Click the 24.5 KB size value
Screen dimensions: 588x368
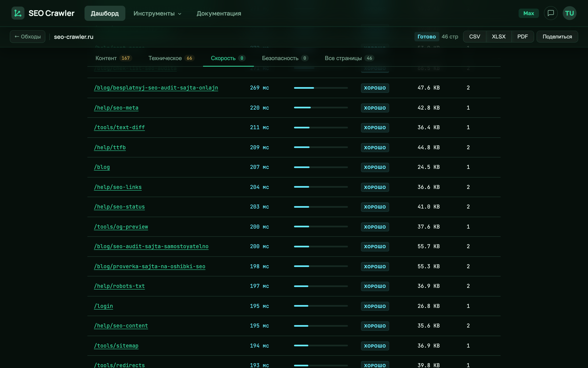click(x=429, y=167)
